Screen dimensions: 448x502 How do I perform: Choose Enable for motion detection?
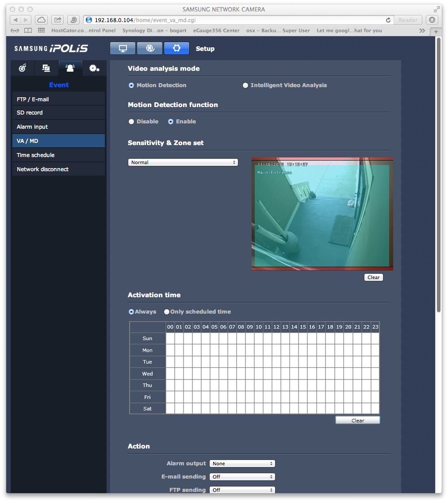171,122
